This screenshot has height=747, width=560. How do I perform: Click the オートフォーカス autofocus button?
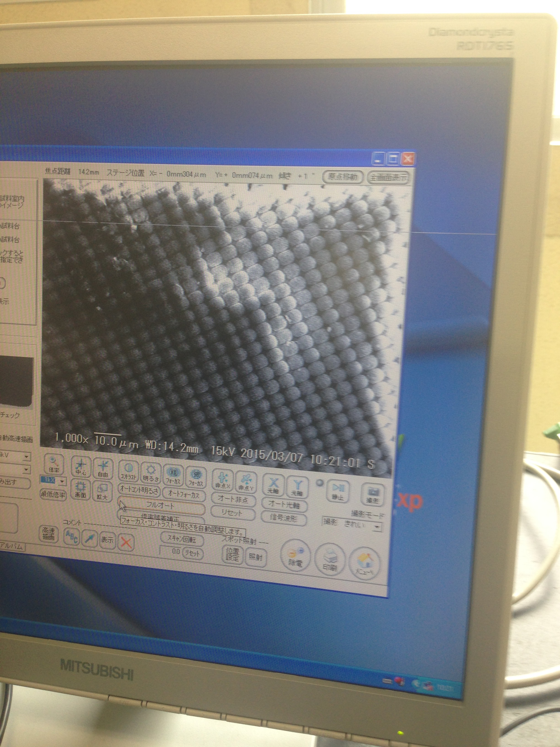184,494
